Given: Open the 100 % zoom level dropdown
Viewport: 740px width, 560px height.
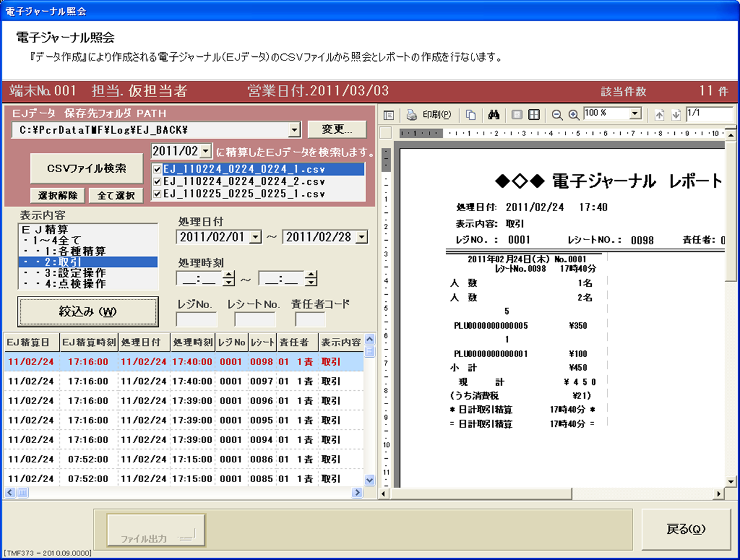Looking at the screenshot, I should click(635, 114).
